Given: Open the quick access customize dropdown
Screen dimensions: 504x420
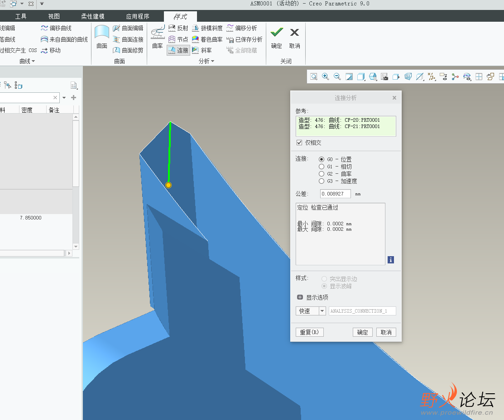Looking at the screenshot, I should pyautogui.click(x=42, y=4).
